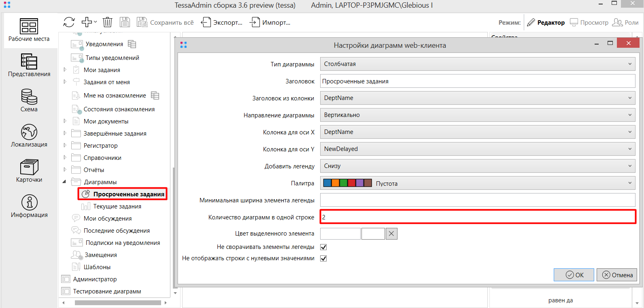Switch to Просмотр mode
Viewport: 644px width, 308px height.
589,22
